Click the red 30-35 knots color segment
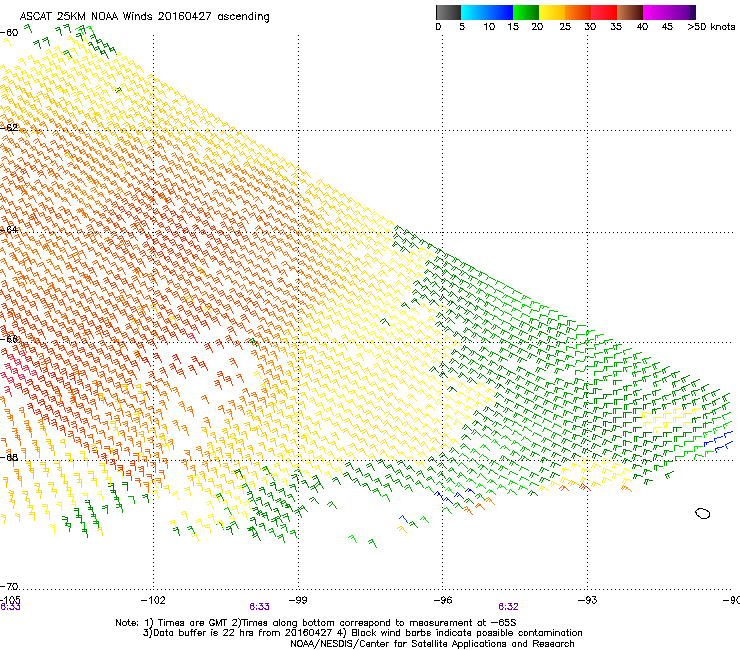Screen dimensions: 740x650 click(604, 12)
